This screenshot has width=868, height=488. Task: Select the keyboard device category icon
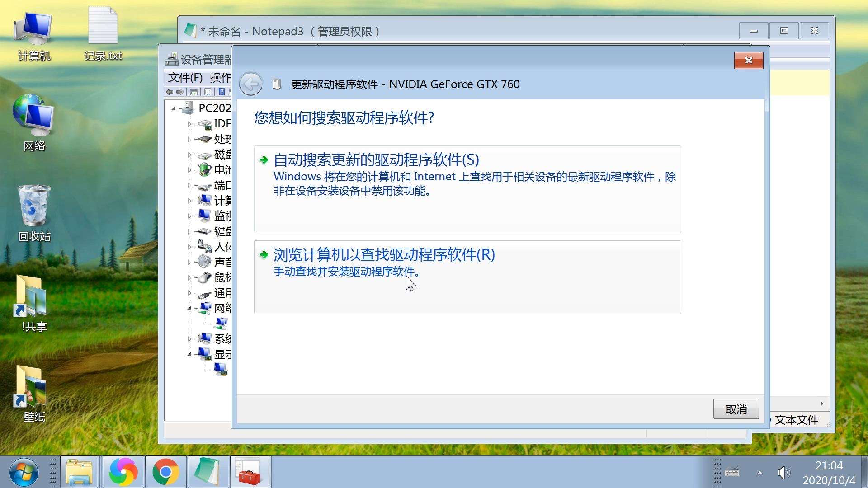204,231
